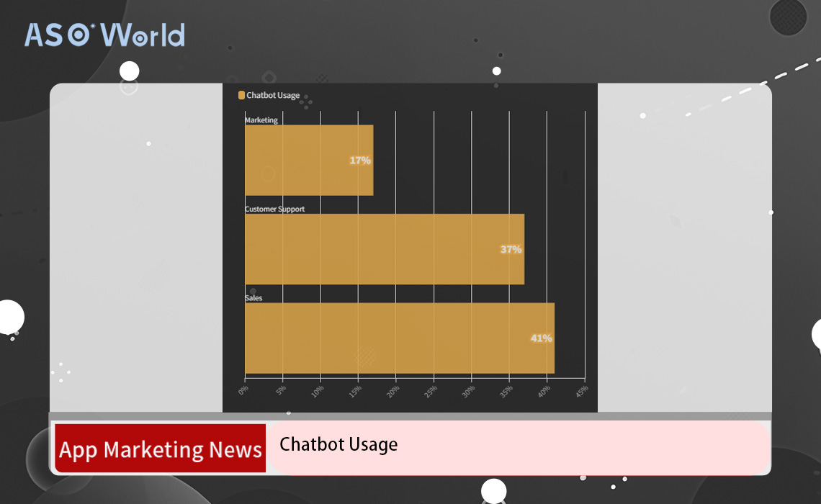Click the 30% axis tick label
The image size is (821, 504).
coord(468,392)
